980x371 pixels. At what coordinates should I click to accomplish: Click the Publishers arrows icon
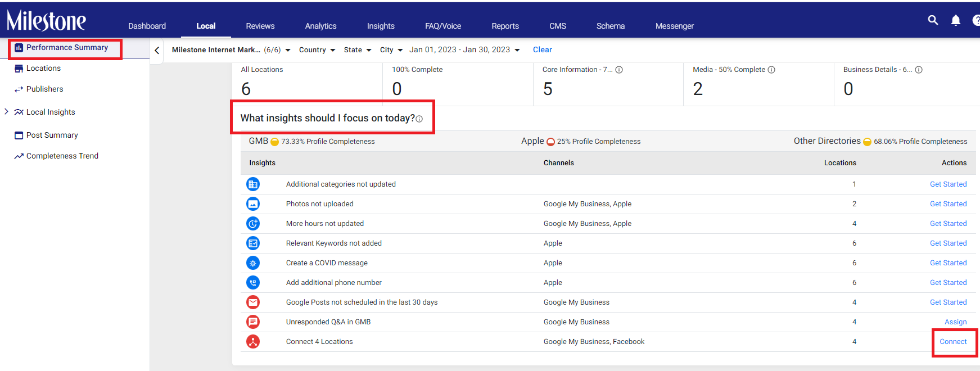click(19, 89)
